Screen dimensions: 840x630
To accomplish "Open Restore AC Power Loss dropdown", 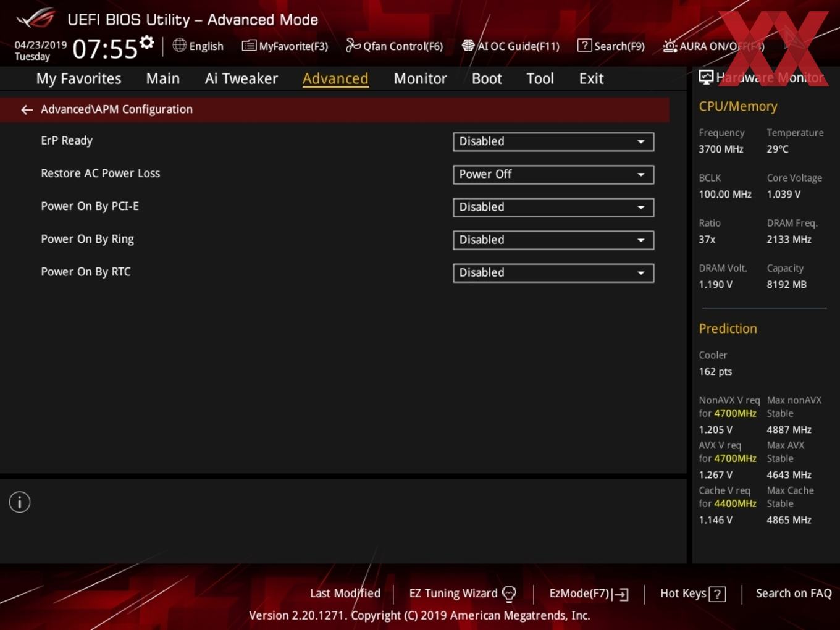I will click(553, 174).
